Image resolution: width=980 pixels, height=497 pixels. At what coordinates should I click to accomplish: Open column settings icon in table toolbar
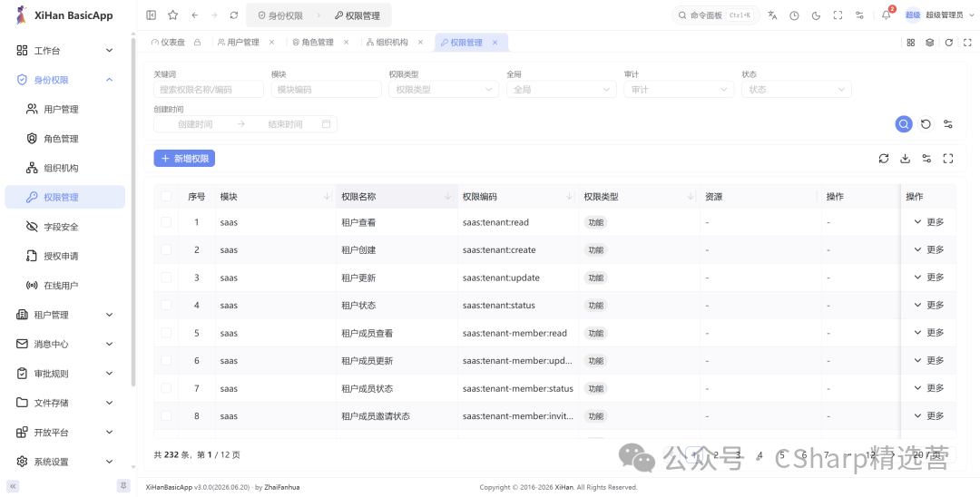point(926,159)
